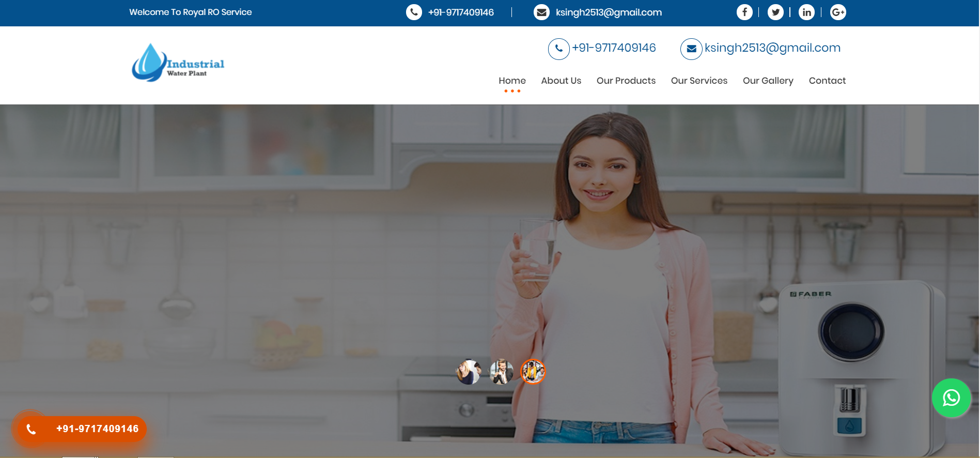Click the circled phone icon in header
The height and width of the screenshot is (458, 980).
558,49
